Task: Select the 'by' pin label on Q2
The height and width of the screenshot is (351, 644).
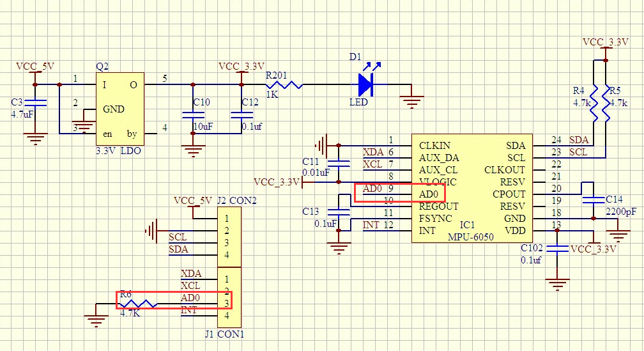Action: click(132, 134)
